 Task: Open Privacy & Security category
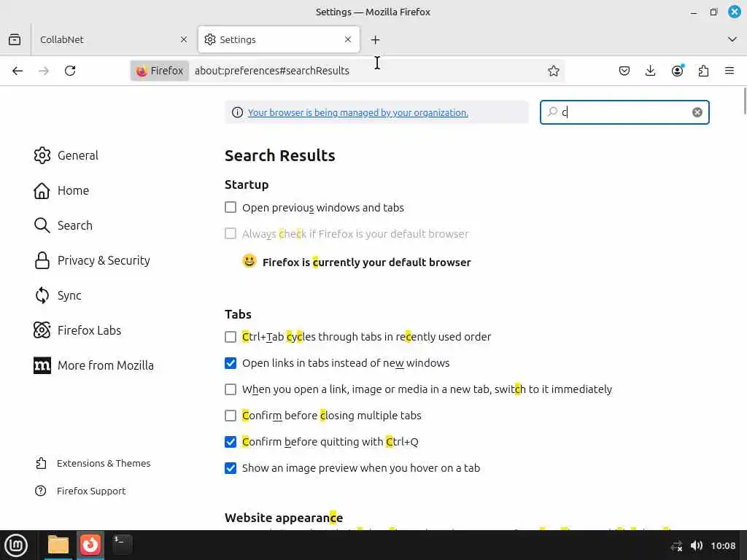tap(92, 260)
